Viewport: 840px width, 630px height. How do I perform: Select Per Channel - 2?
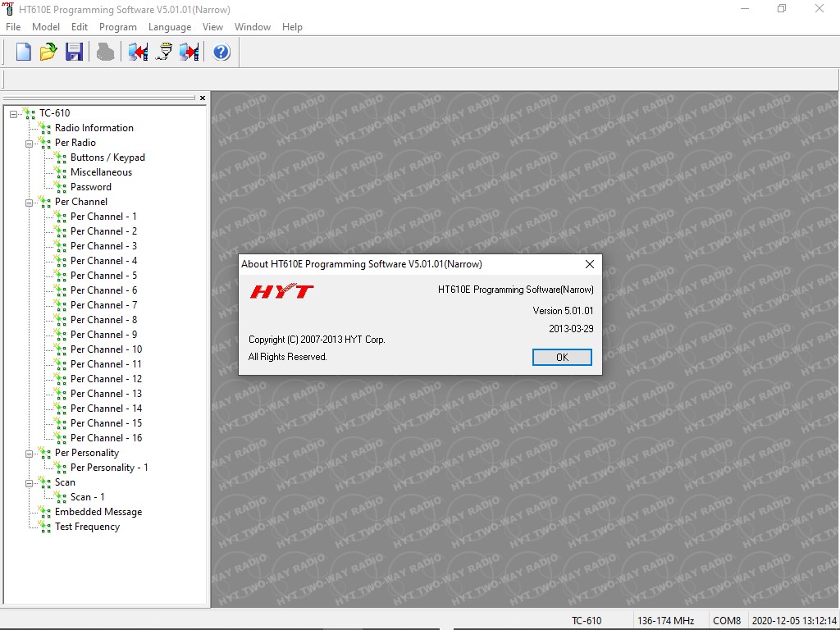[104, 231]
